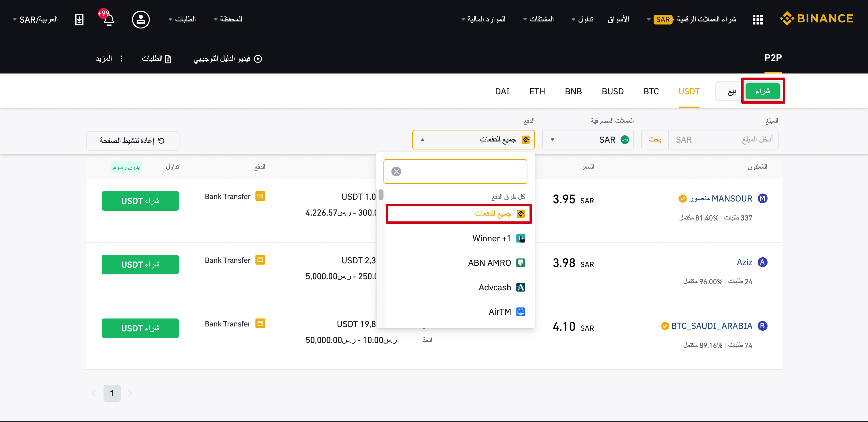Click MANSOUR's avatar M icon
The image size is (868, 422).
coord(763,198)
